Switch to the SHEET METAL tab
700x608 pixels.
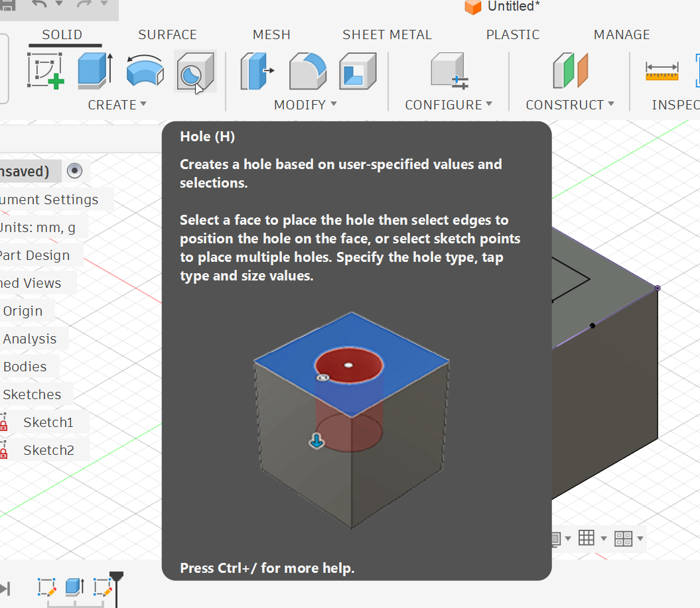(387, 34)
